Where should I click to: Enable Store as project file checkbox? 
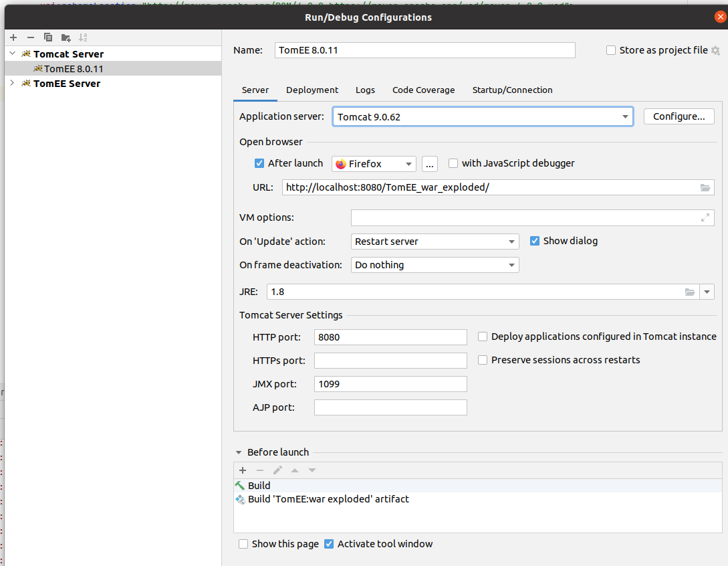611,50
